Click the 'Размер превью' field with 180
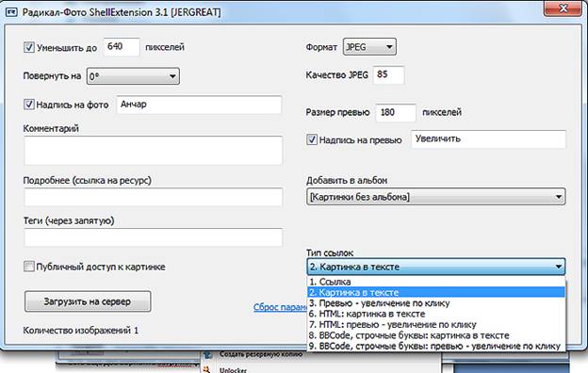Screen dimensions: 588x373 396,112
